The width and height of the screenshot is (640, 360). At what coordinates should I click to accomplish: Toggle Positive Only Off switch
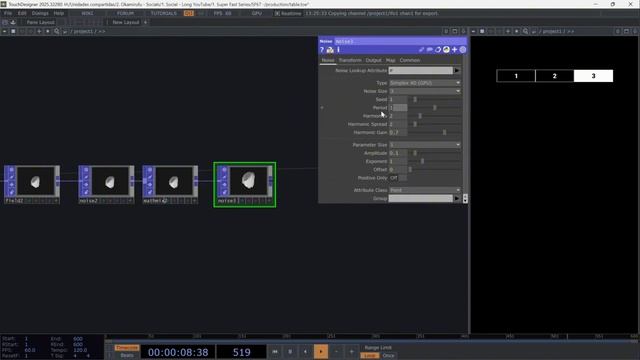pos(398,178)
